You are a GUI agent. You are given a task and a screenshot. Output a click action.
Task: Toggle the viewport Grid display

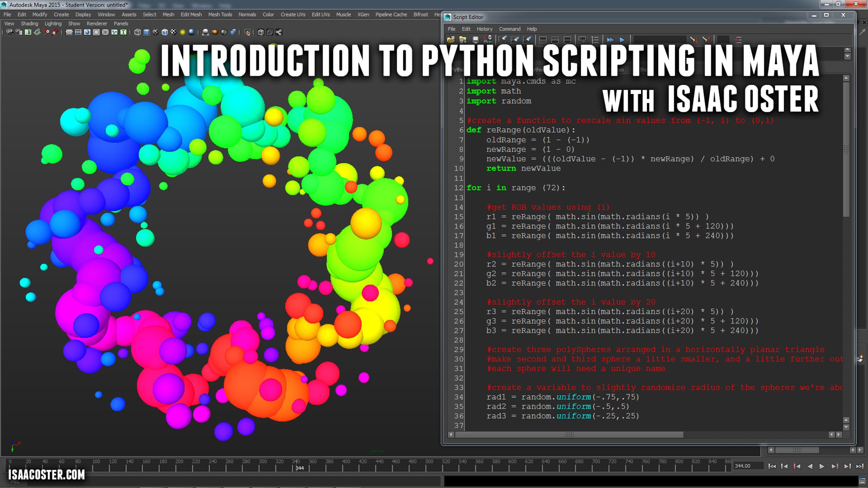[69, 33]
